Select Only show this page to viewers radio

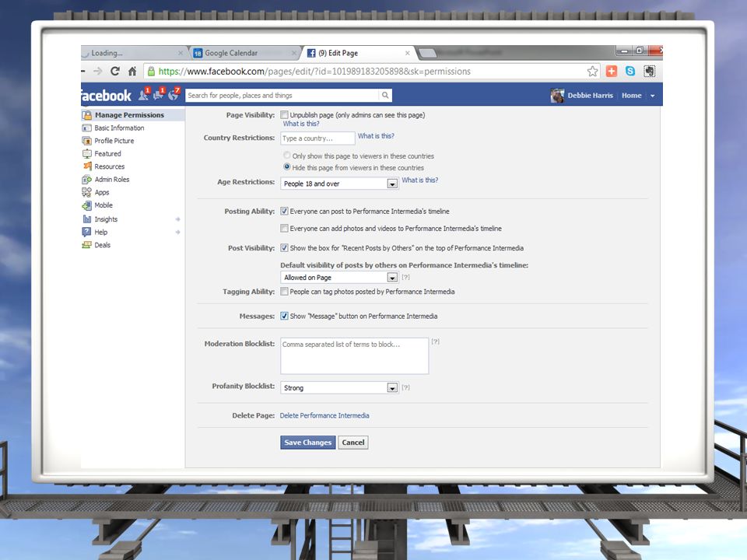pyautogui.click(x=287, y=156)
